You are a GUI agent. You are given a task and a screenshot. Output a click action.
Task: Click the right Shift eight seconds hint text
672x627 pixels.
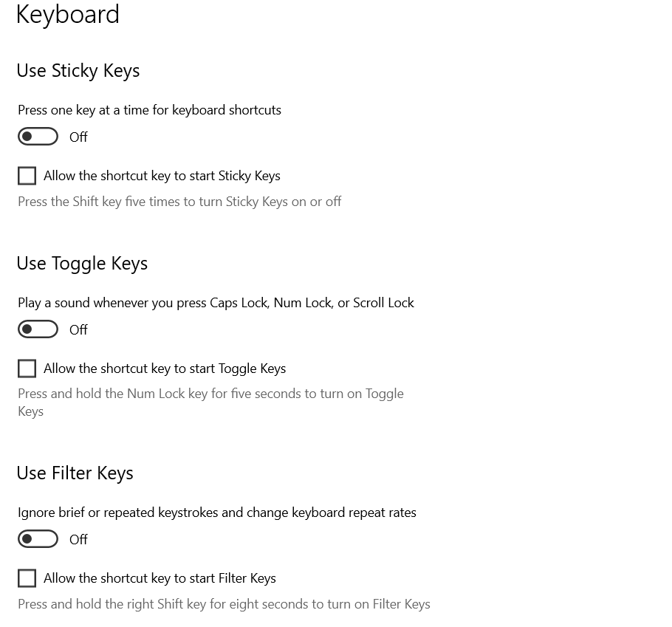click(x=224, y=603)
